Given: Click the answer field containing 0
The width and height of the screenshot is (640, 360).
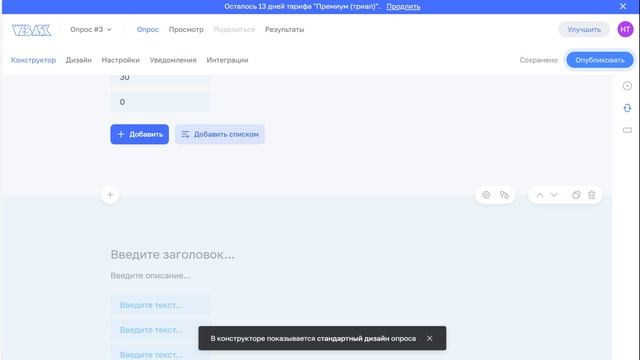Looking at the screenshot, I should pyautogui.click(x=160, y=102).
